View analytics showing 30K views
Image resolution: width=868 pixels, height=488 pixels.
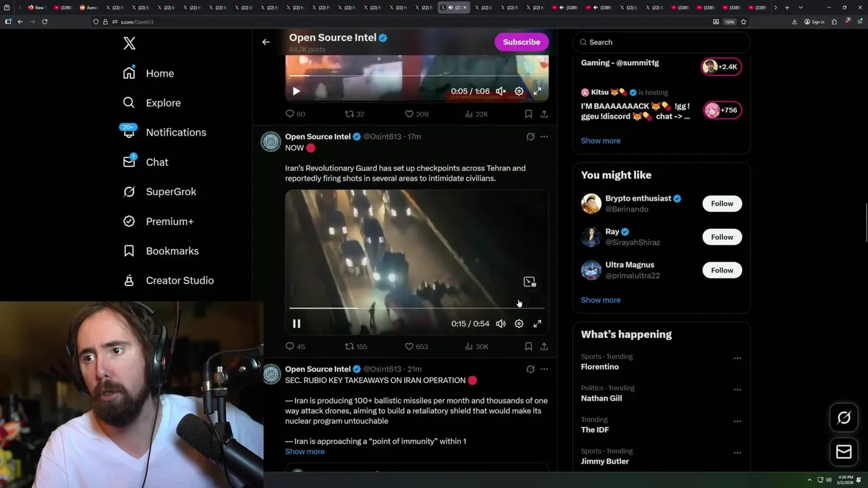click(x=476, y=346)
